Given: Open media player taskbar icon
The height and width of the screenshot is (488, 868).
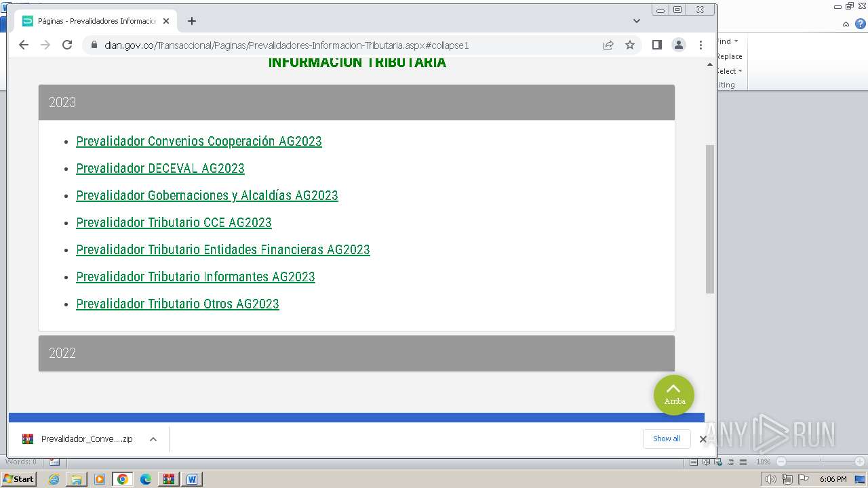Looking at the screenshot, I should pos(100,479).
